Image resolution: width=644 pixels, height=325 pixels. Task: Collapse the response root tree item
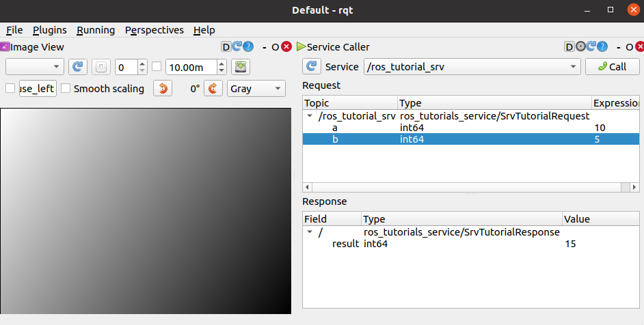click(x=310, y=232)
